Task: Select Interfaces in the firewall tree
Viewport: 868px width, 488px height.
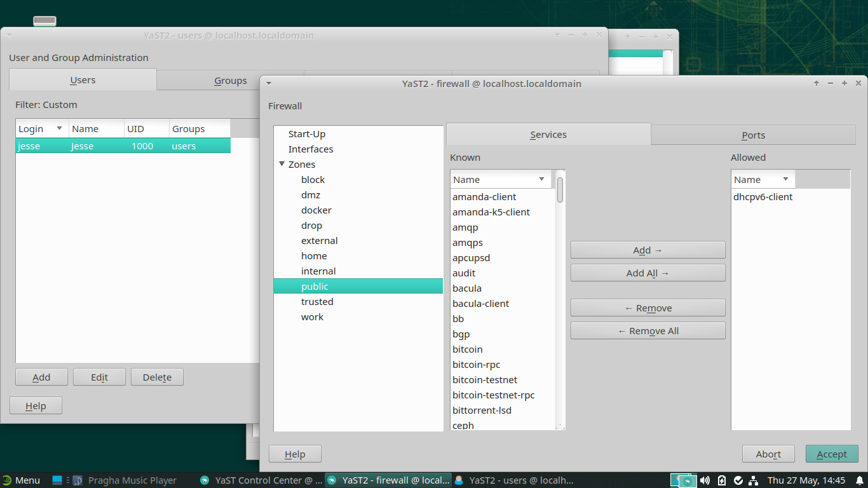Action: pyautogui.click(x=311, y=149)
